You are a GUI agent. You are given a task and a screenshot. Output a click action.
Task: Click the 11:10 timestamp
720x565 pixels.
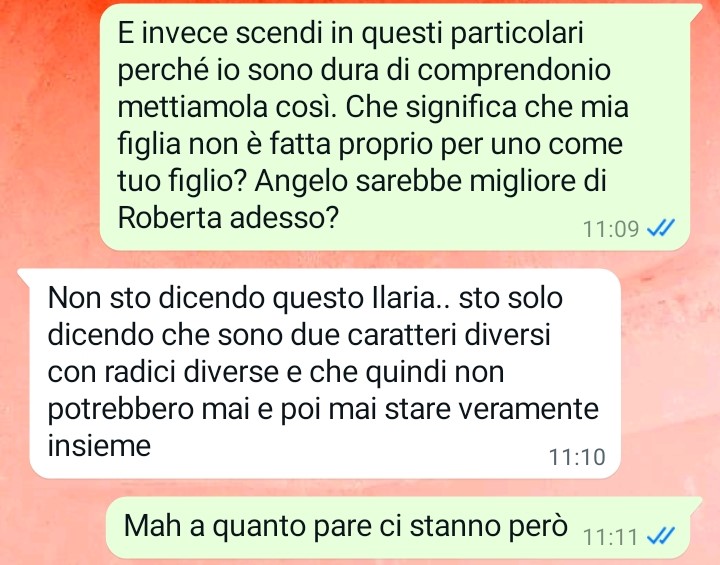tap(577, 457)
